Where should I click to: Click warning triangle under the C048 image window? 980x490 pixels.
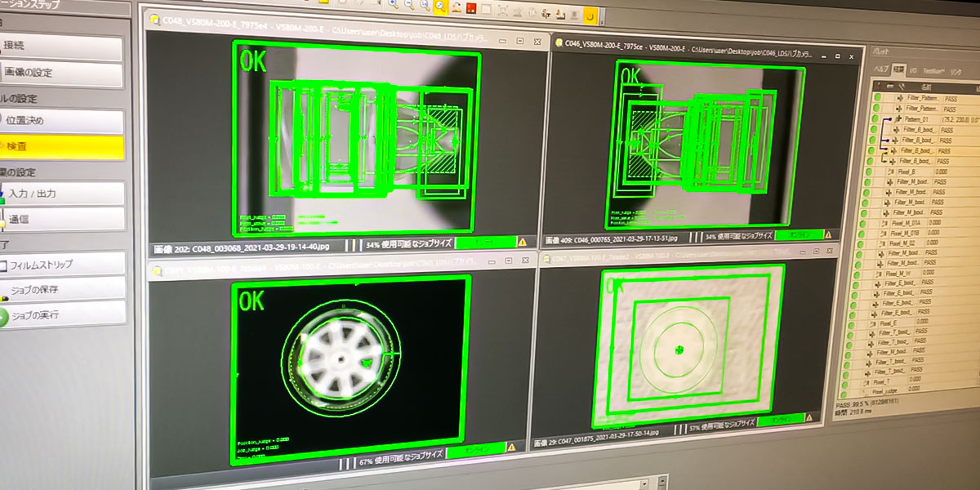[x=522, y=242]
